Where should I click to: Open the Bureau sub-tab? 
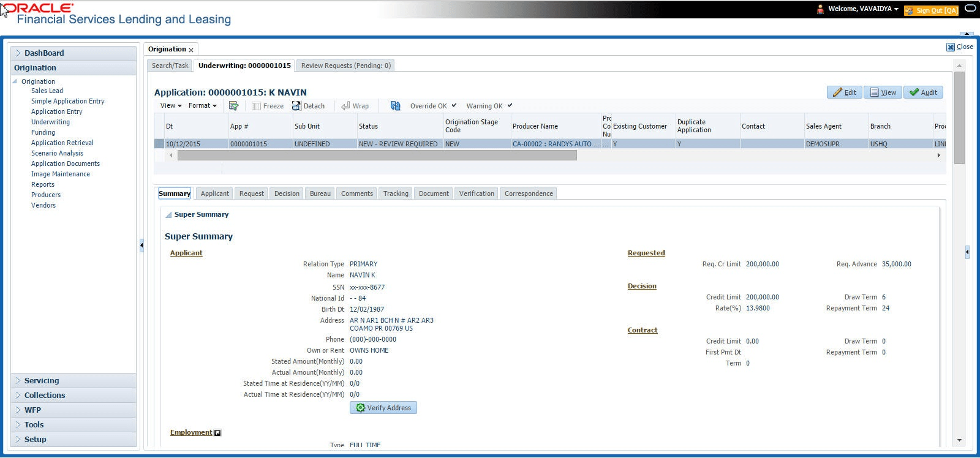coord(320,193)
